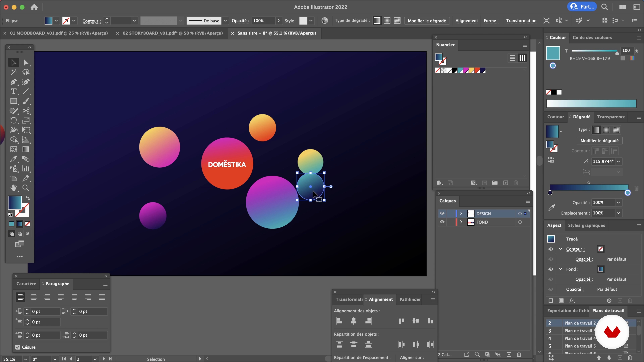Open the Home screen icon

click(x=34, y=7)
